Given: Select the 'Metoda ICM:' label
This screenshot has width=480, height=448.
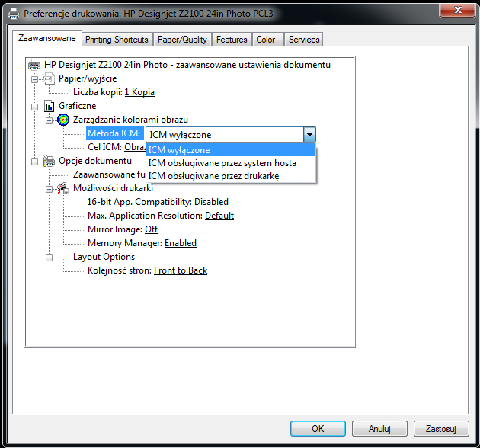Looking at the screenshot, I should click(x=114, y=133).
